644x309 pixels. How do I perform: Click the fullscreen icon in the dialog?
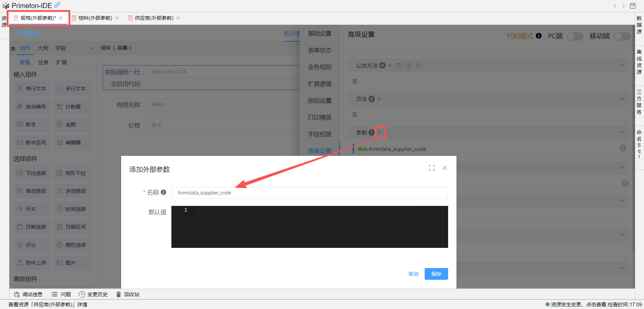(432, 168)
